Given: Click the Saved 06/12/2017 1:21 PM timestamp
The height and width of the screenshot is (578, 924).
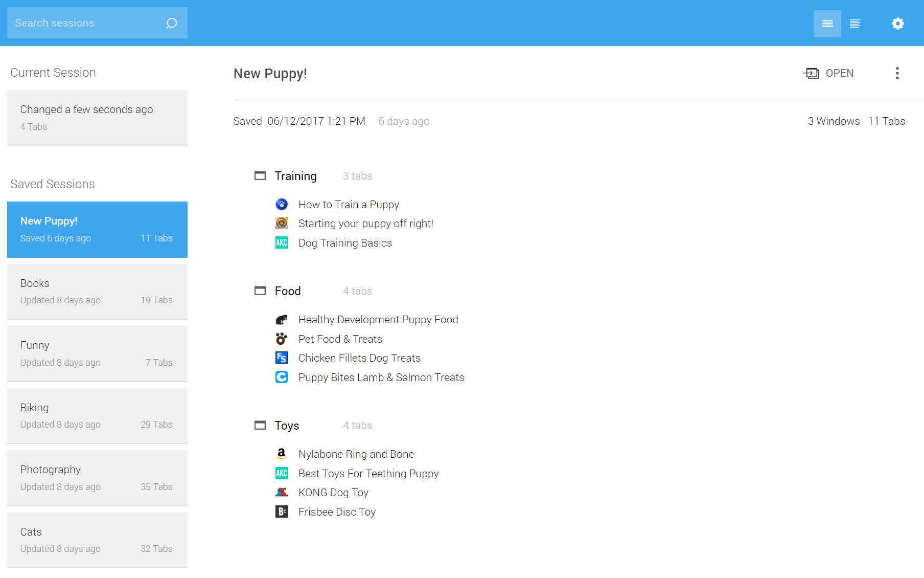Looking at the screenshot, I should click(x=299, y=121).
